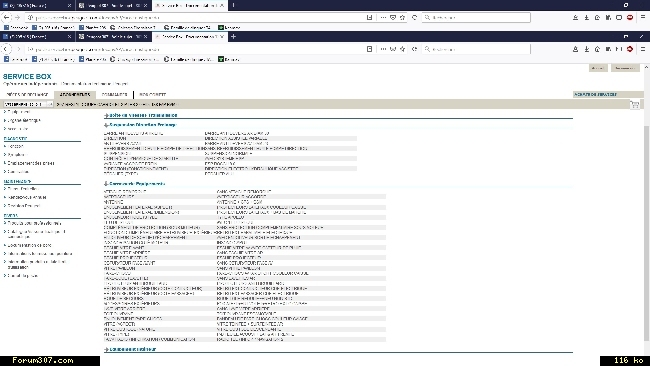
Task: Select the highlighted second Service Box navigation tab
Action: pyautogui.click(x=75, y=95)
